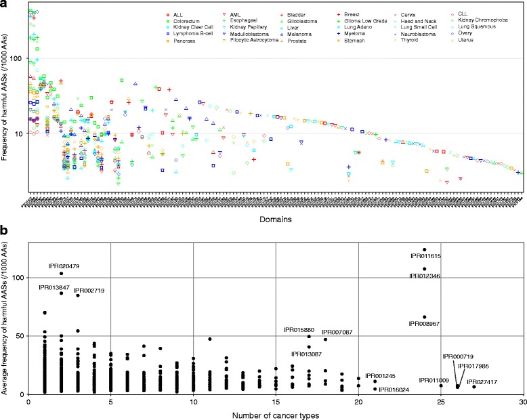
Task: Select the IPR011009 annotation
Action: click(434, 380)
